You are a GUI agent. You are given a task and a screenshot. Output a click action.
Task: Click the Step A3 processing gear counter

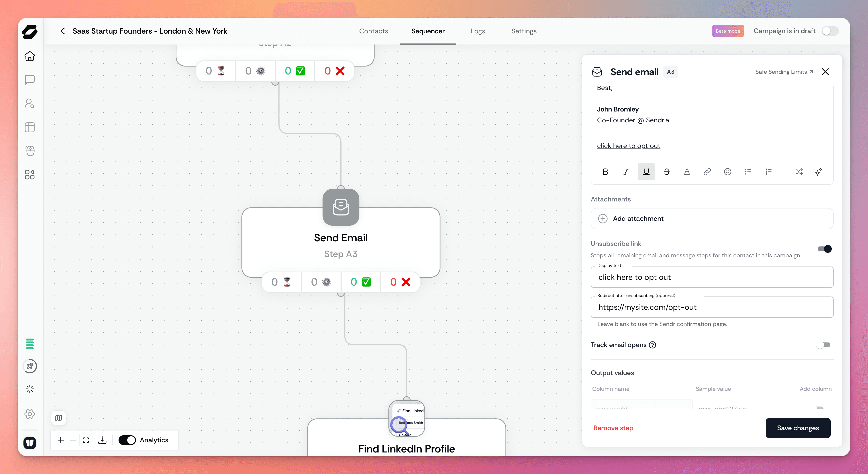click(x=321, y=282)
